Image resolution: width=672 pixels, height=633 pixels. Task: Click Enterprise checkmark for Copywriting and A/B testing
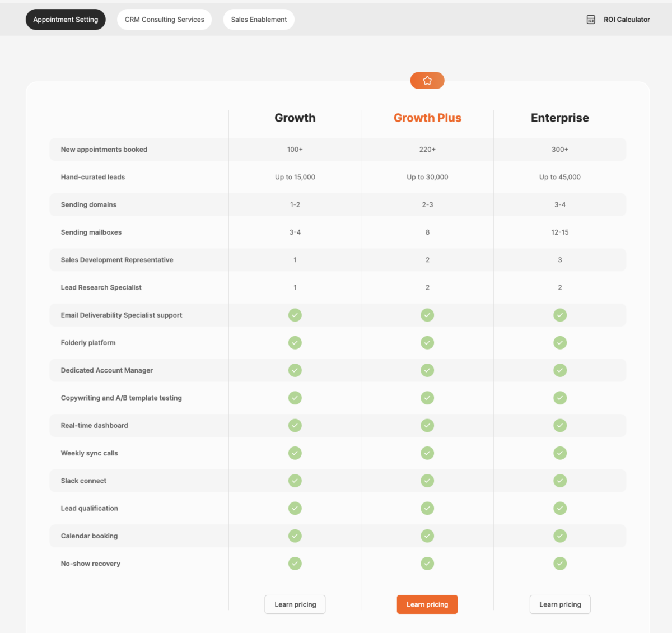pos(560,398)
